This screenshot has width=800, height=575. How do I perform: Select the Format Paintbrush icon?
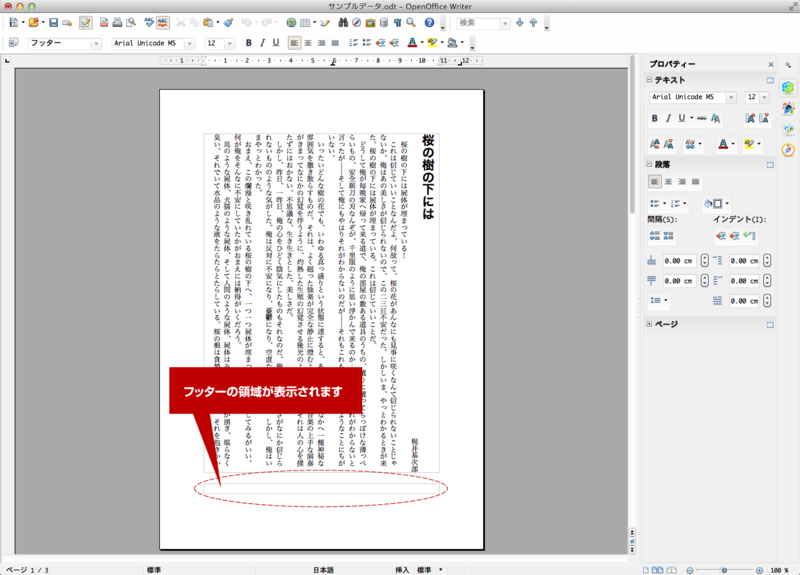pos(229,22)
